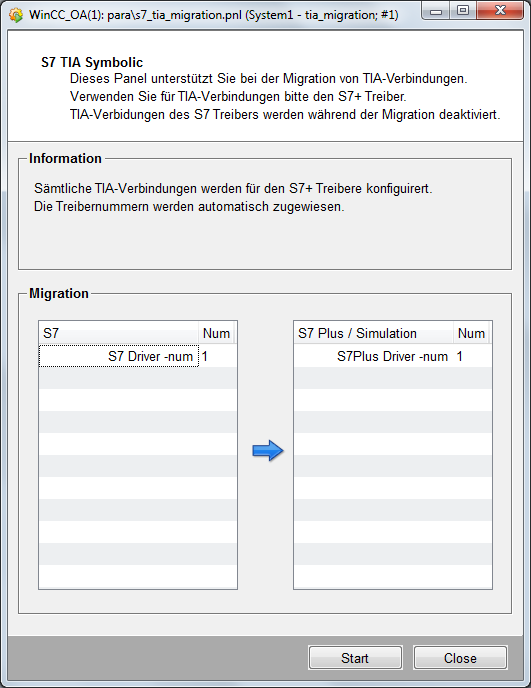Click the Num header in S7 Plus table
The image size is (531, 688).
click(471, 333)
